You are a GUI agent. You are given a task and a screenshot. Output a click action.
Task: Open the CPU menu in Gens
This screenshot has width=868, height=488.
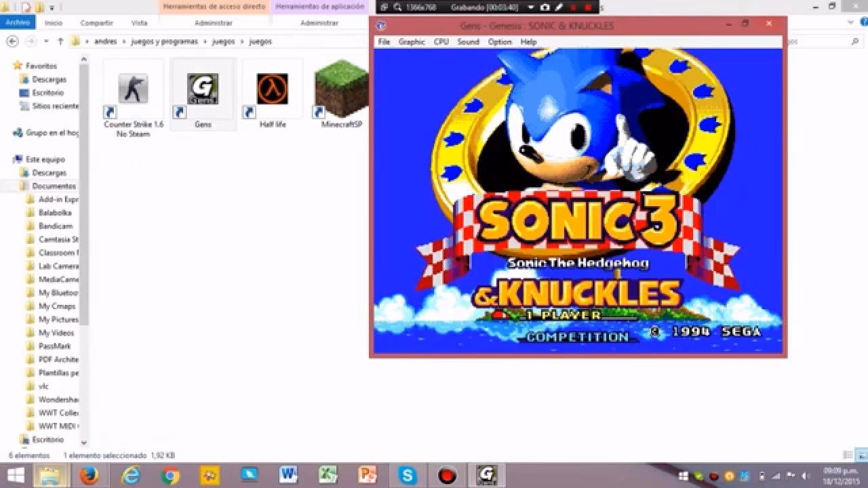(x=441, y=42)
